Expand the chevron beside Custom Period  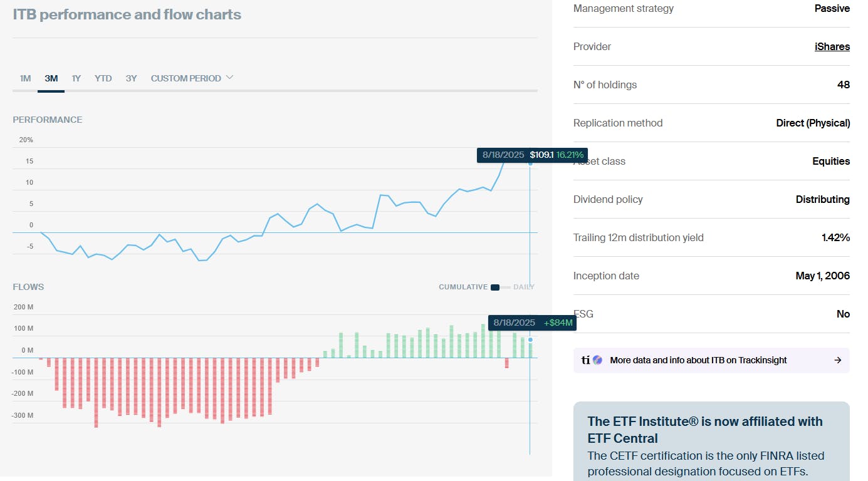click(x=229, y=78)
